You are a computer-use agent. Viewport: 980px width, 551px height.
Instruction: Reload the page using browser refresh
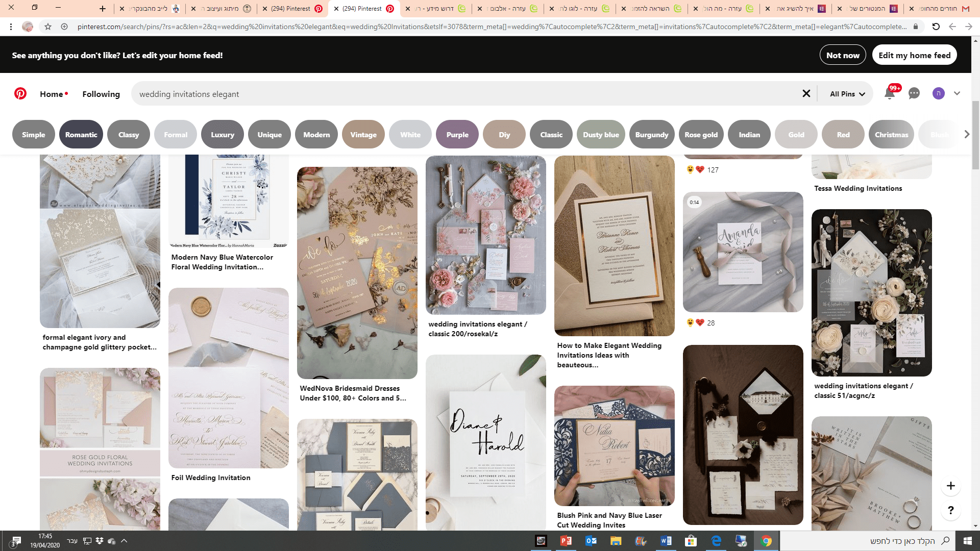coord(936,27)
